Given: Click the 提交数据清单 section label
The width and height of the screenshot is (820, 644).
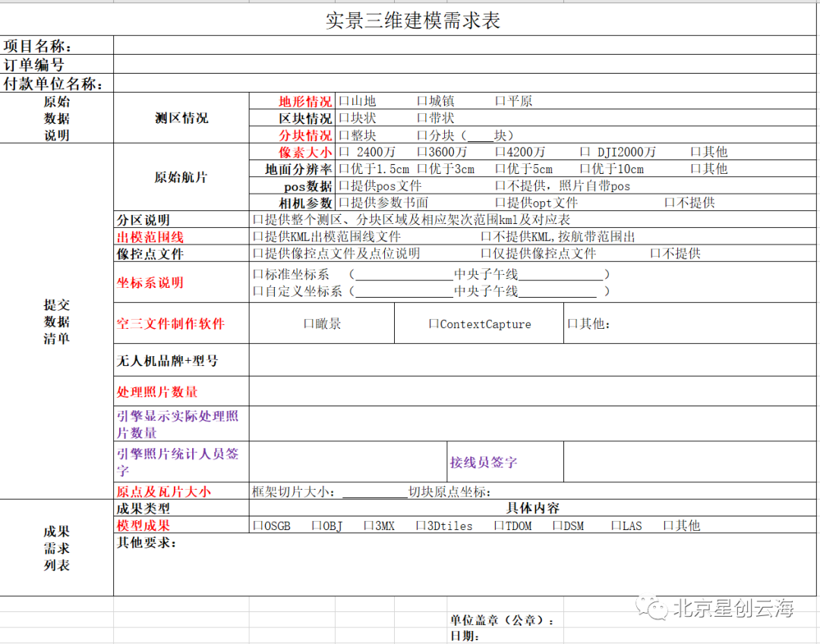Looking at the screenshot, I should click(x=56, y=322).
